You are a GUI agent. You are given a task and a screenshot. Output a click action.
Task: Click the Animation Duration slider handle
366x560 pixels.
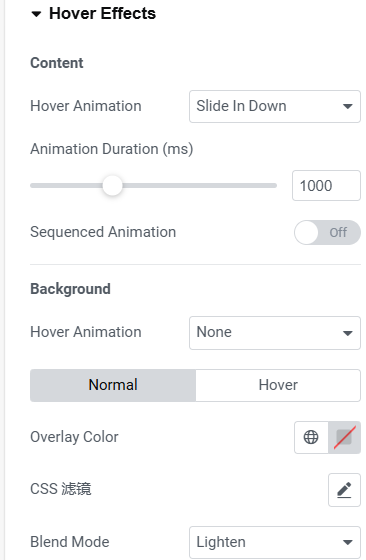coord(112,185)
